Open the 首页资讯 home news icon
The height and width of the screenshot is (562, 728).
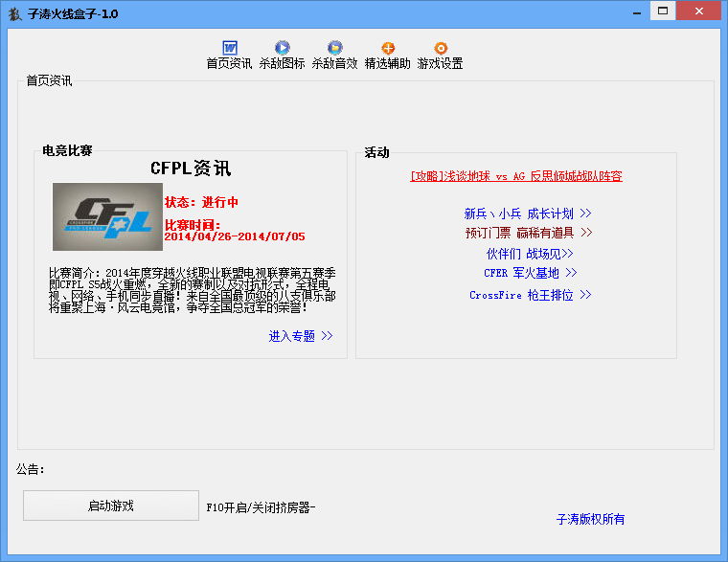tap(230, 48)
